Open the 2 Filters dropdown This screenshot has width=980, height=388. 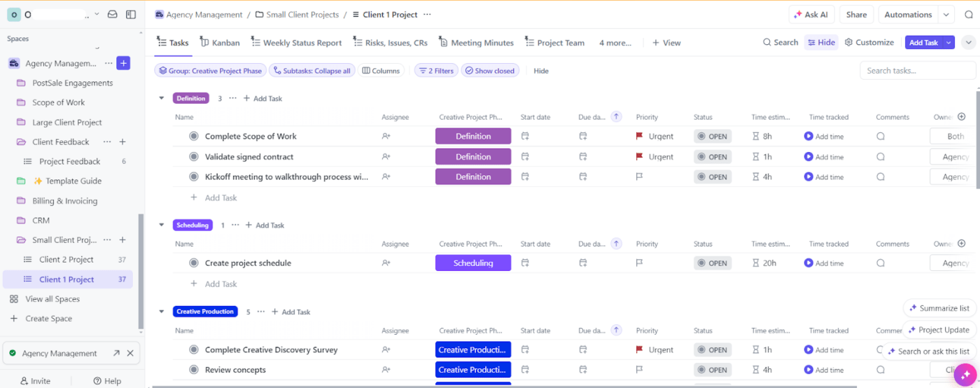pyautogui.click(x=435, y=71)
